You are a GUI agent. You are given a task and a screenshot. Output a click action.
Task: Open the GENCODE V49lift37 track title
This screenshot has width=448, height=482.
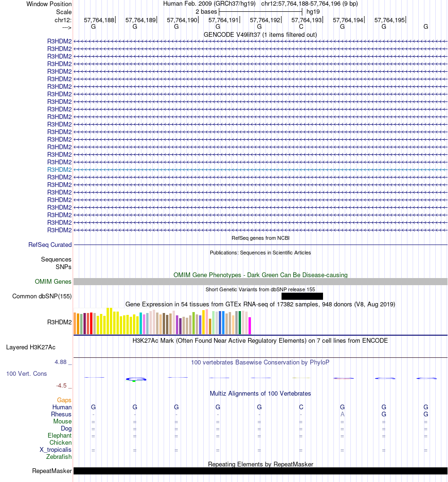260,35
